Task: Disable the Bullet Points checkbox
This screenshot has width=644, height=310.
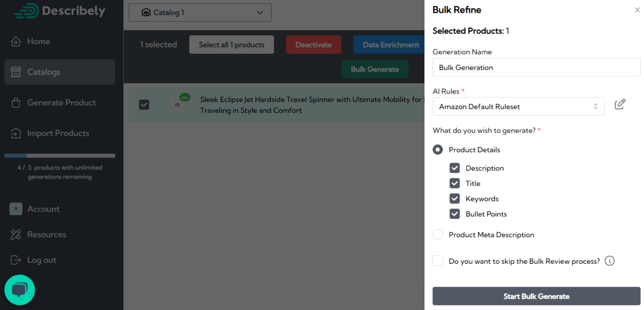Action: (x=454, y=214)
